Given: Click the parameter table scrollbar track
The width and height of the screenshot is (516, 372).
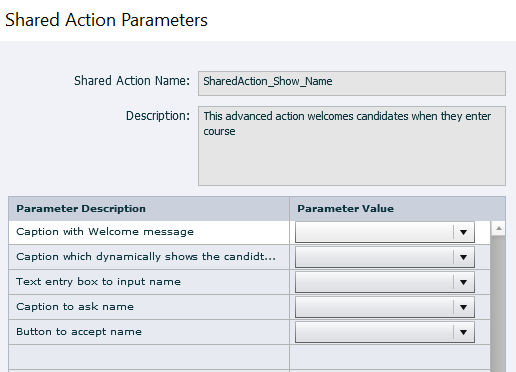Looking at the screenshot, I should [x=499, y=304].
